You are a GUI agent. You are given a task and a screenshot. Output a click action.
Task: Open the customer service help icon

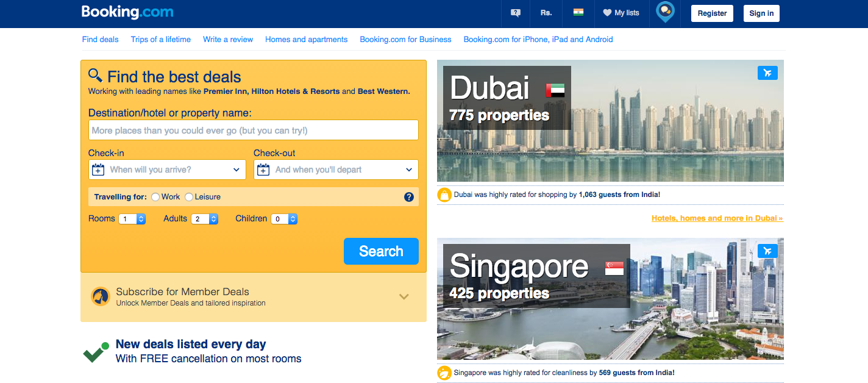516,13
